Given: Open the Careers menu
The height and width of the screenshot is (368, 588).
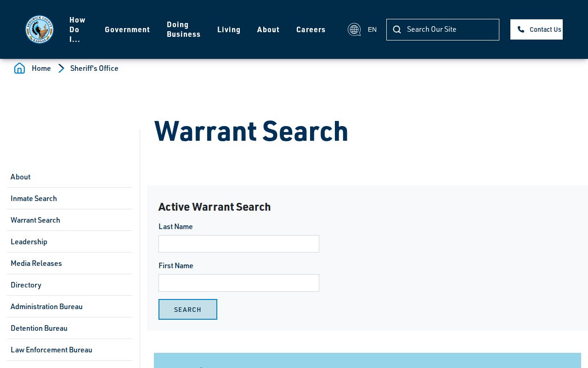Looking at the screenshot, I should click(x=311, y=29).
